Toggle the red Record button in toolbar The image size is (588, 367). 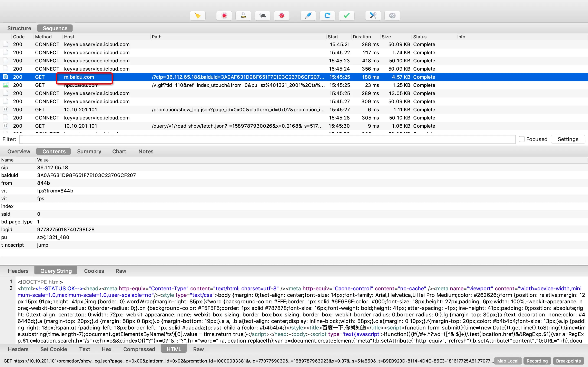[x=224, y=16]
